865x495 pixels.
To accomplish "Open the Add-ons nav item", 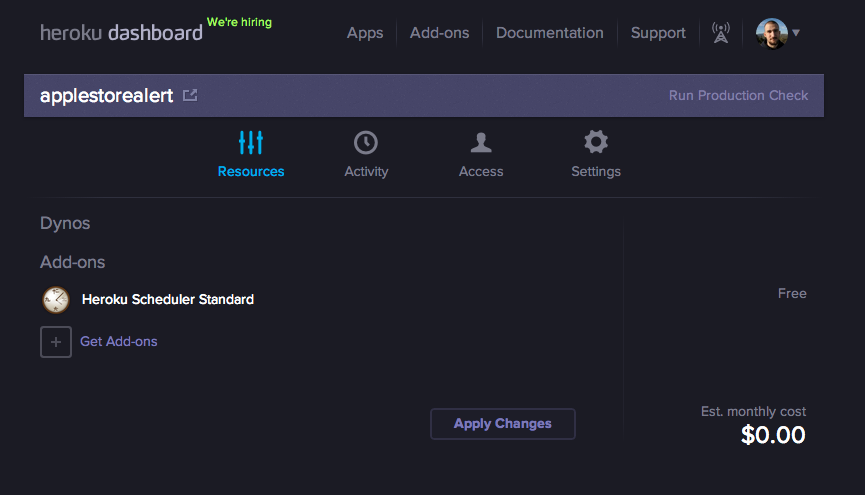I will tap(439, 33).
